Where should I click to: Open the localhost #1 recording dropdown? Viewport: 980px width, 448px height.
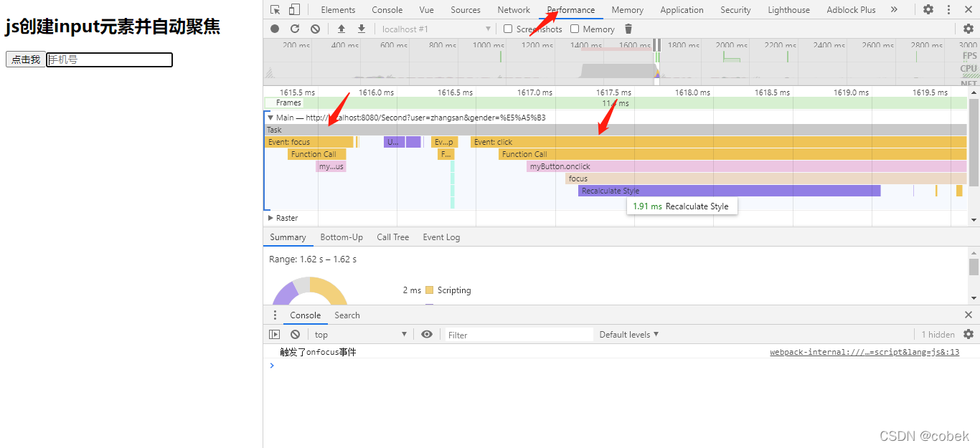coord(436,29)
